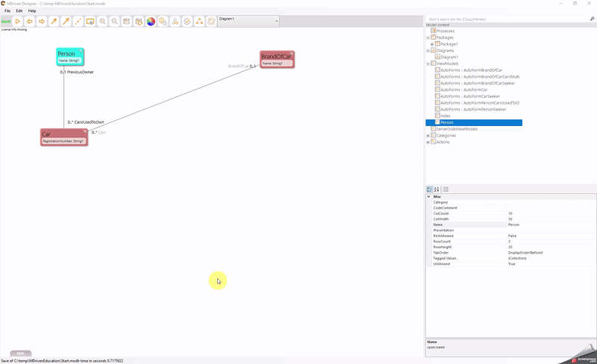The width and height of the screenshot is (597, 364).
Task: Select Diagram1 in the model tree
Action: (449, 57)
